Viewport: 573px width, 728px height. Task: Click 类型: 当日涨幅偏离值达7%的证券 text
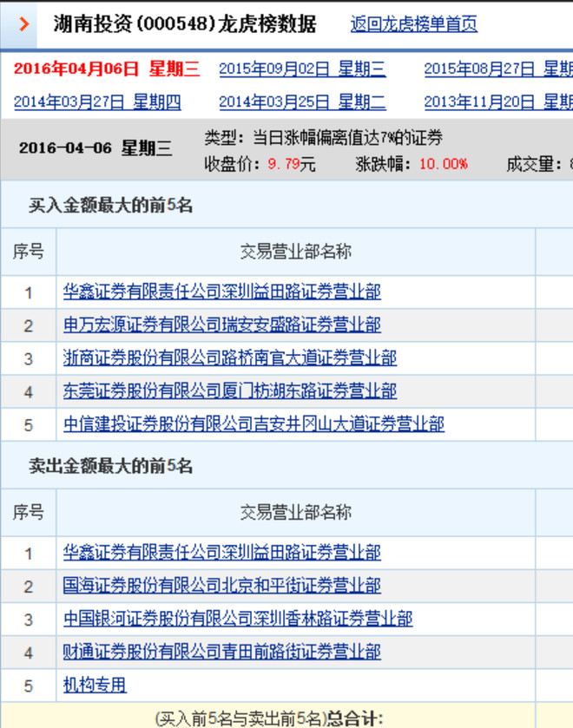324,137
